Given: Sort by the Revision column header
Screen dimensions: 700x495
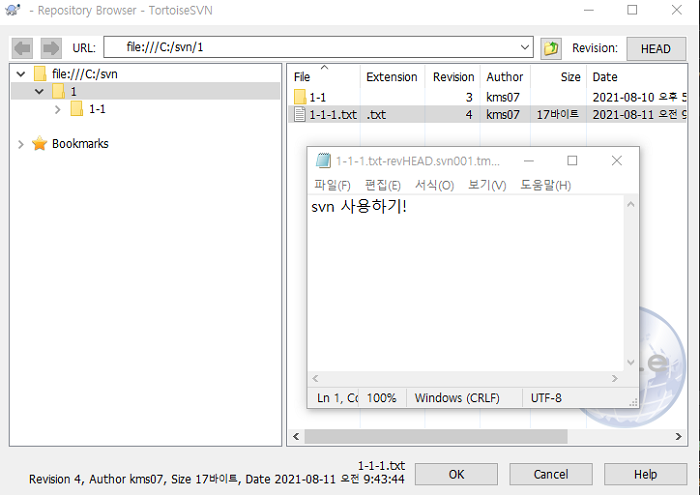Looking at the screenshot, I should click(453, 77).
